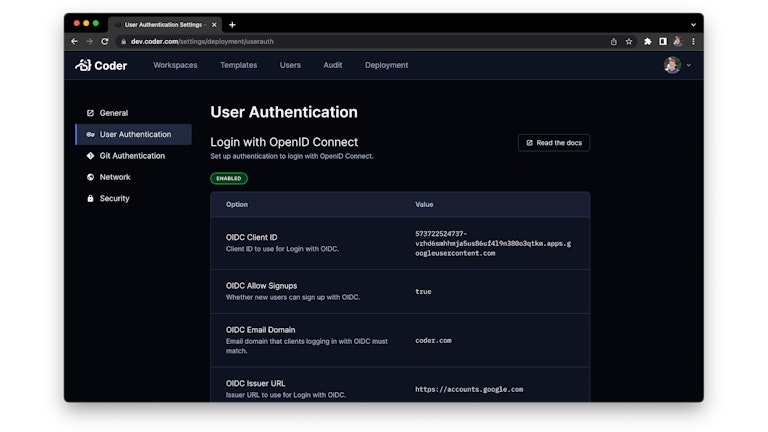
Task: Click the Read the docs button
Action: [554, 143]
